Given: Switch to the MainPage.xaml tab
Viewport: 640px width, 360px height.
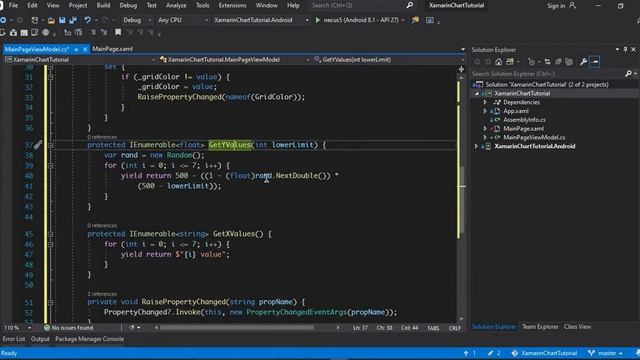Looking at the screenshot, I should point(113,49).
